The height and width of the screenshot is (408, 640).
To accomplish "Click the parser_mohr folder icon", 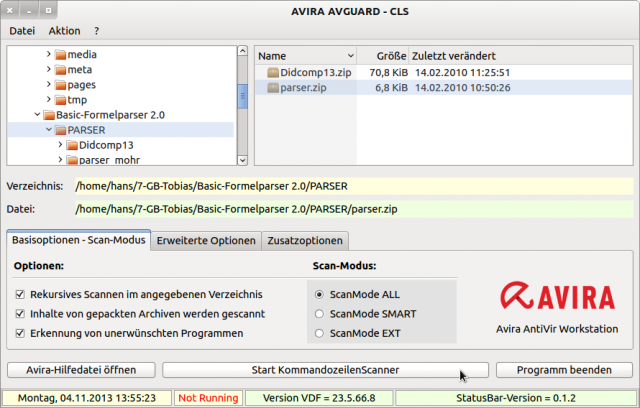I will [x=71, y=160].
